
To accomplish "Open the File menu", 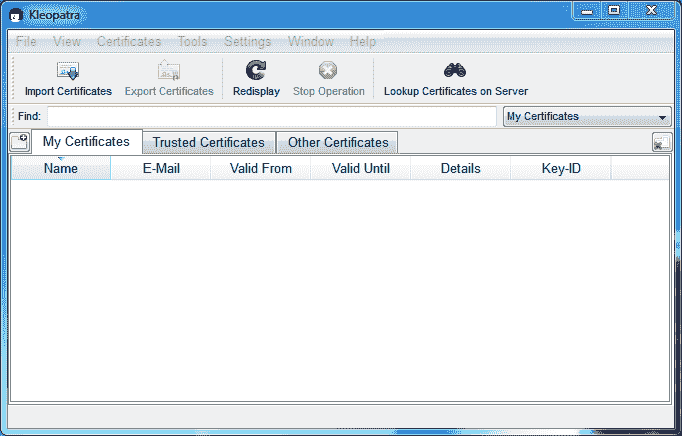I will [x=26, y=42].
